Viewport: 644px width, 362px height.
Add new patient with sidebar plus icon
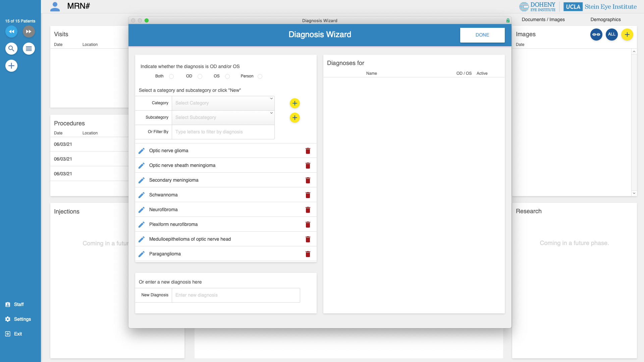tap(11, 66)
